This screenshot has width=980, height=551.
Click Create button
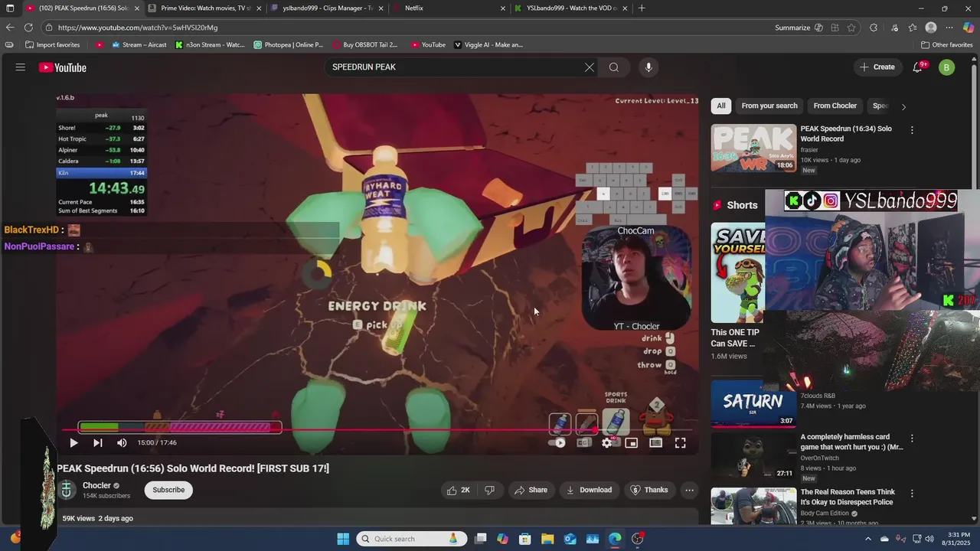coord(877,67)
